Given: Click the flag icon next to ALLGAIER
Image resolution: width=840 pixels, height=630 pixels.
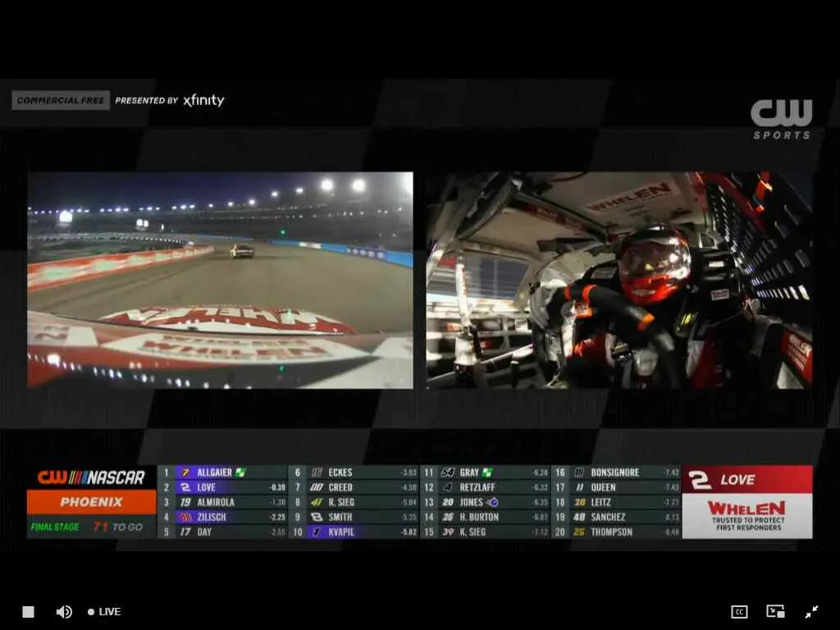Looking at the screenshot, I should click(240, 472).
